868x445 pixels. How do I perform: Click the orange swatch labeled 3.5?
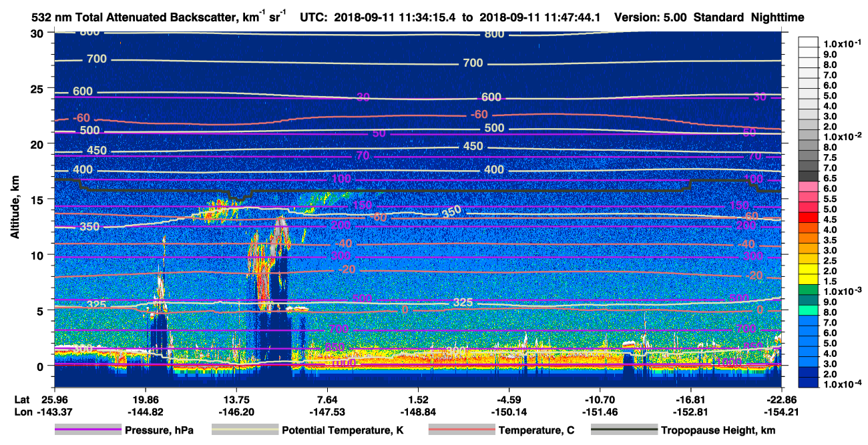[808, 238]
